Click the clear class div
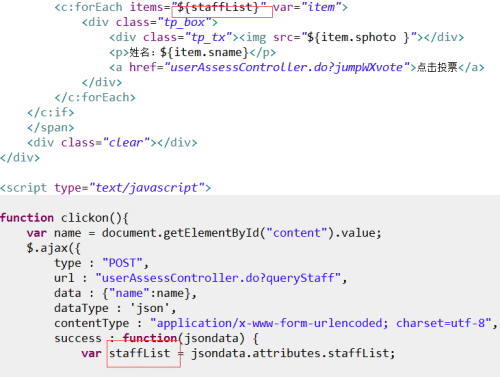 112,143
